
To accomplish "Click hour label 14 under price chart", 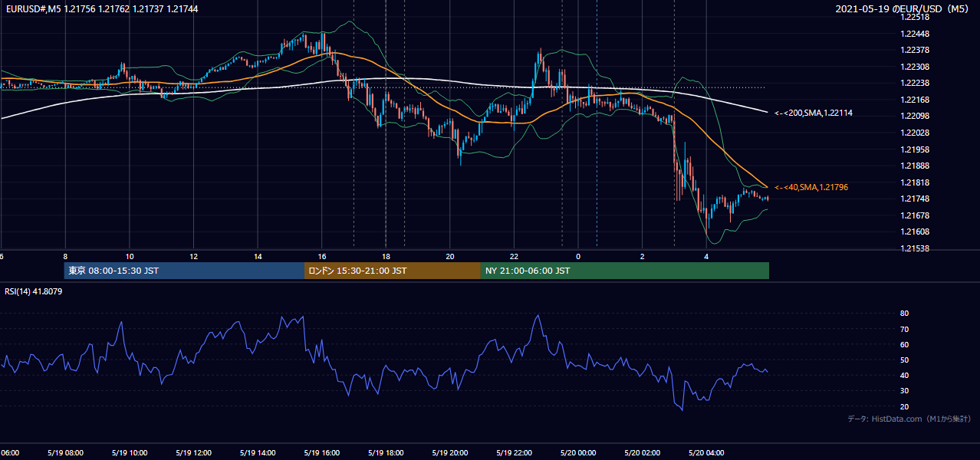I will [258, 256].
